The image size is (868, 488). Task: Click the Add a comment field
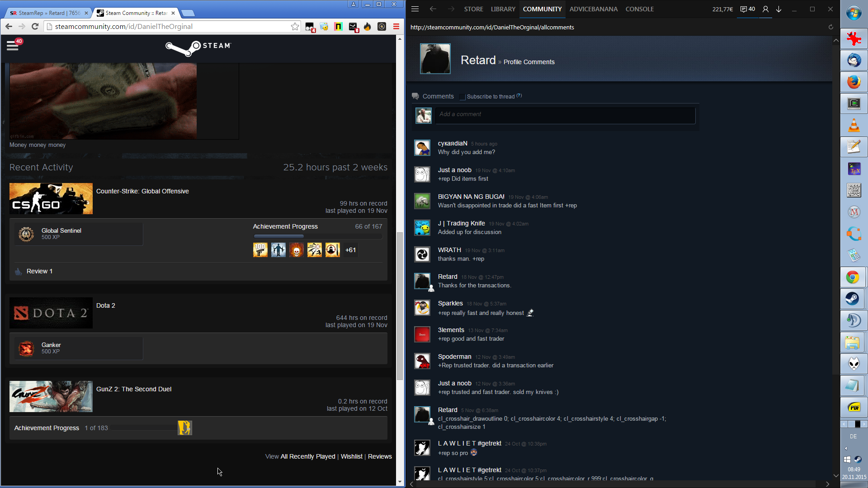pyautogui.click(x=565, y=115)
